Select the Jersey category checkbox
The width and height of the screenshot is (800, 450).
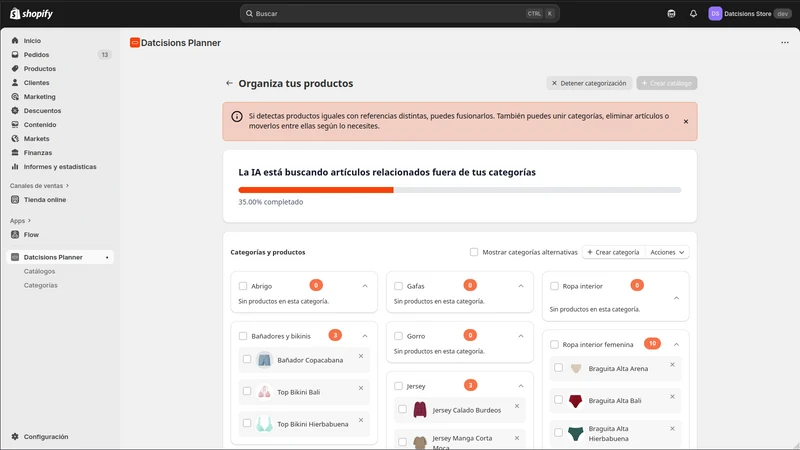(x=398, y=386)
